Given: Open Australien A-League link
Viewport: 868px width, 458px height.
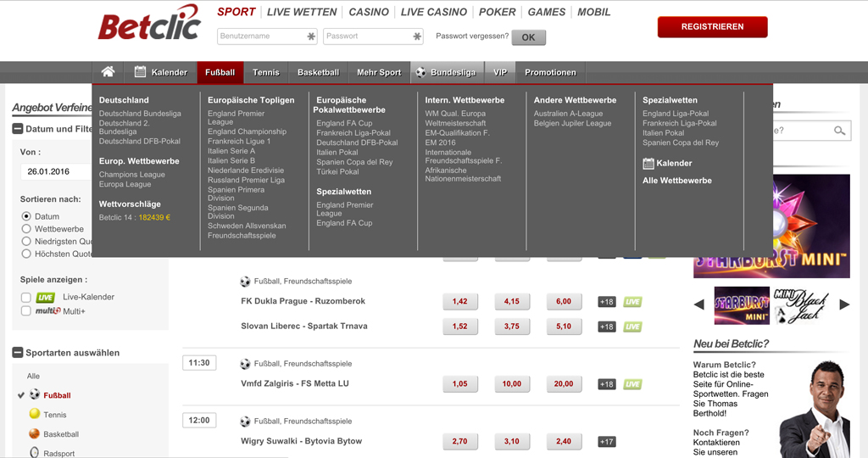Looking at the screenshot, I should tap(568, 114).
